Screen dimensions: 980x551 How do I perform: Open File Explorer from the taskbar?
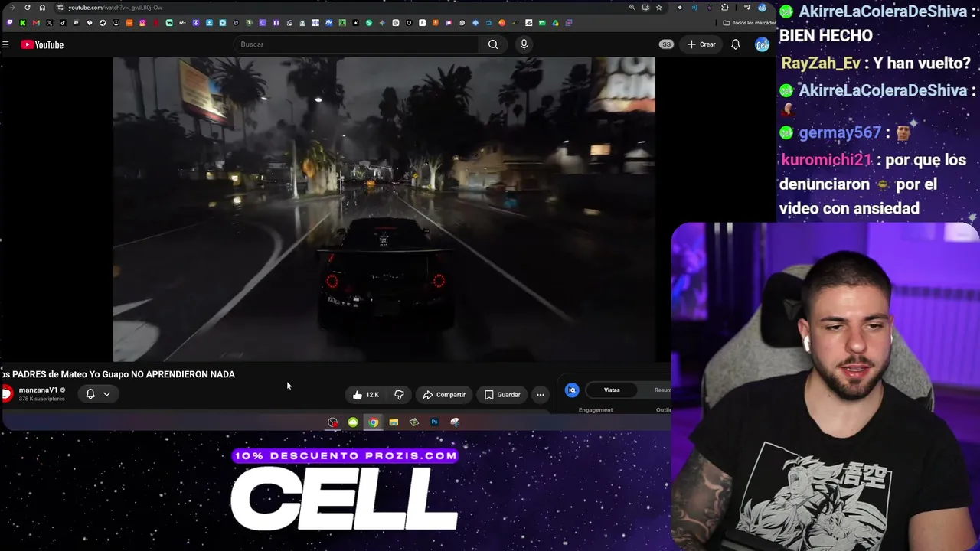394,422
